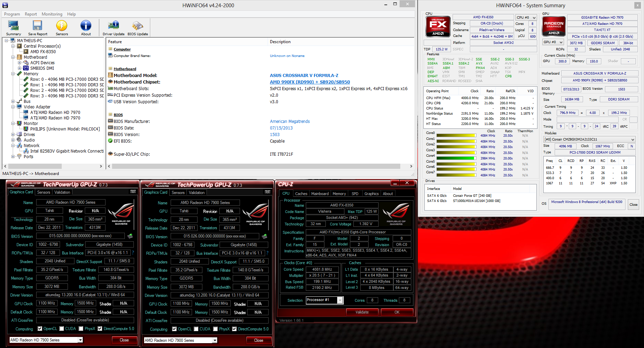Viewport: 644px width, 348px height.
Task: Toggle DirectCompute 5.0 checkbox in right GPU-Z
Action: coord(234,329)
